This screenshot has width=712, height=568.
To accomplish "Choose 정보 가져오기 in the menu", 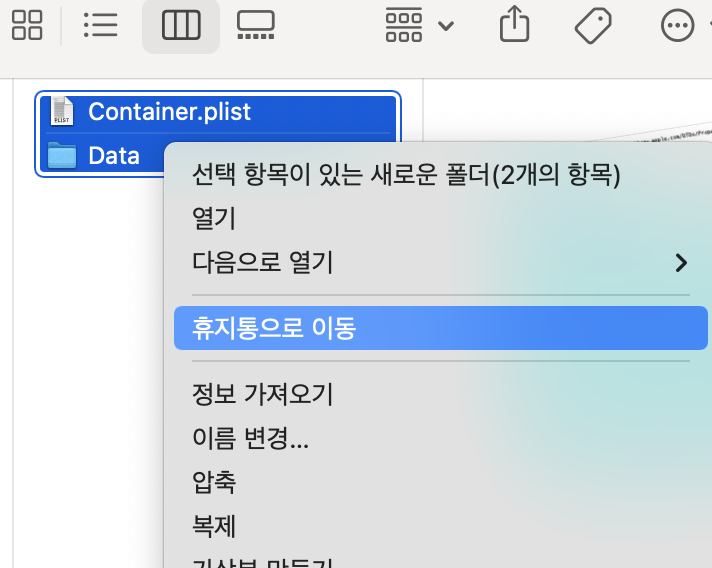I will point(262,393).
